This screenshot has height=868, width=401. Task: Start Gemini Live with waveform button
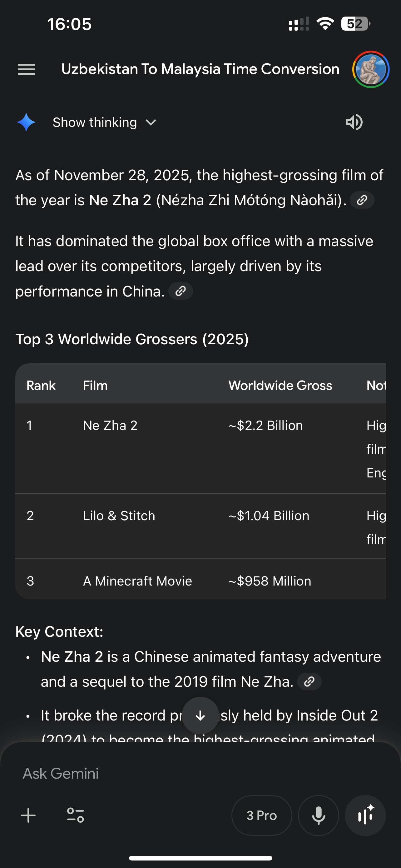pos(365,816)
